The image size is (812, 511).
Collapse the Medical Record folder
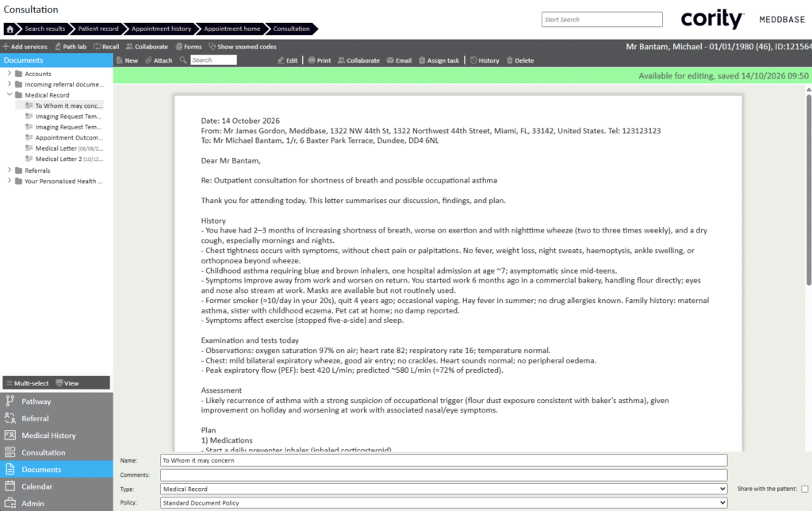(x=10, y=94)
